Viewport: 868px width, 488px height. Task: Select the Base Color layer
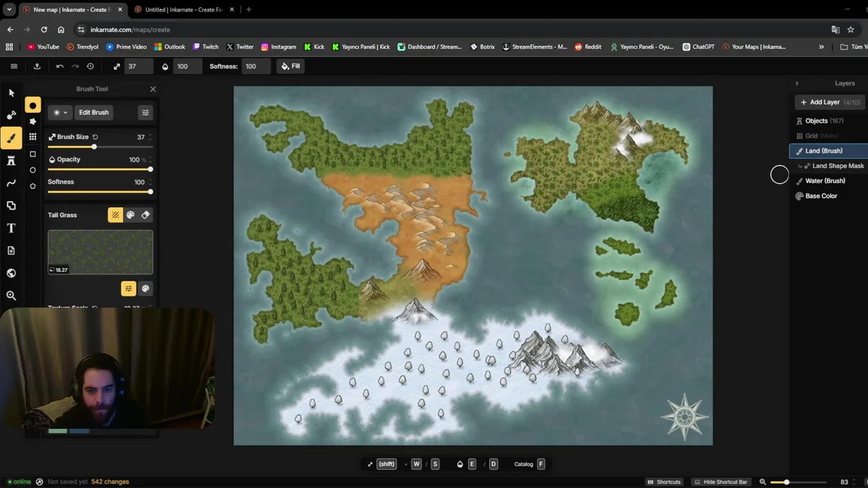point(828,196)
